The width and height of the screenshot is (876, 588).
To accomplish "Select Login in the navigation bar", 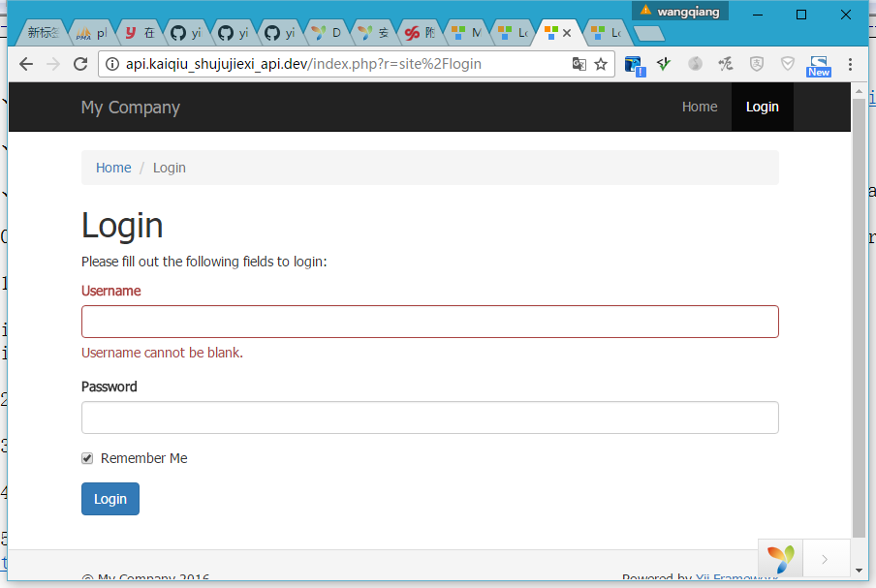I will click(762, 107).
